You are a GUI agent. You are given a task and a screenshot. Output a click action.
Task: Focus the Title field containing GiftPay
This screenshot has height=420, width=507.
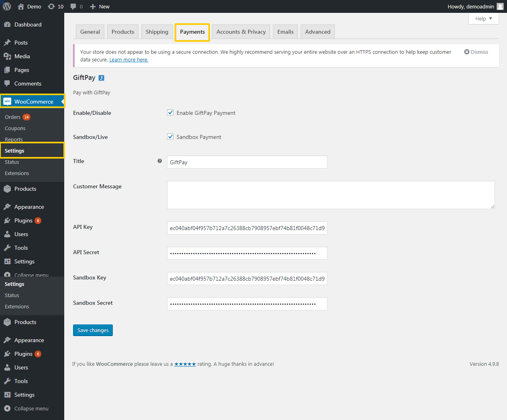[x=247, y=162]
